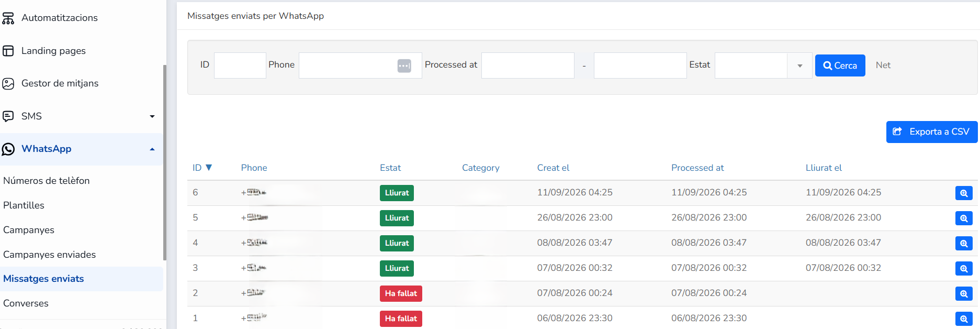Sort by Phone column header
980x329 pixels.
tap(254, 168)
